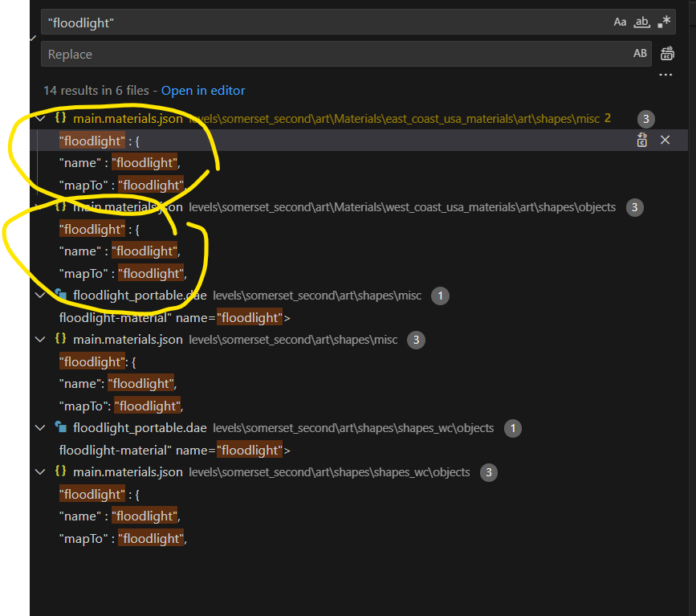Click "mapTo" : "floodlight" in shapes_wc\objects json
This screenshot has width=696, height=616.
(123, 538)
